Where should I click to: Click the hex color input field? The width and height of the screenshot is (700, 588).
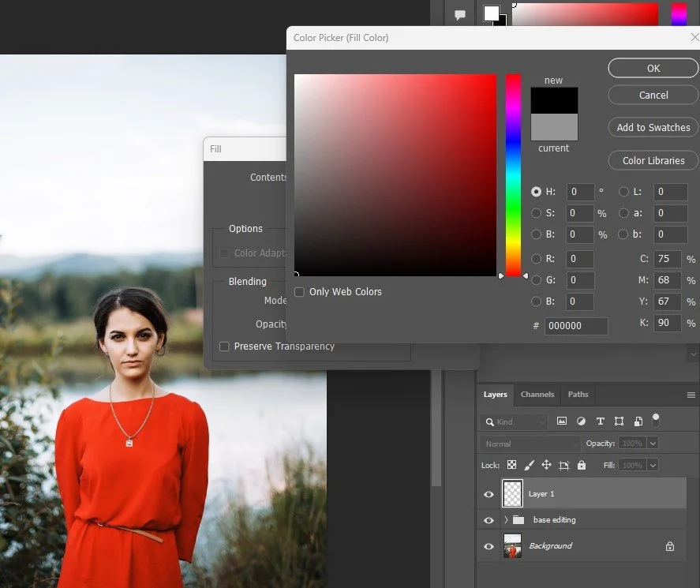tap(577, 326)
